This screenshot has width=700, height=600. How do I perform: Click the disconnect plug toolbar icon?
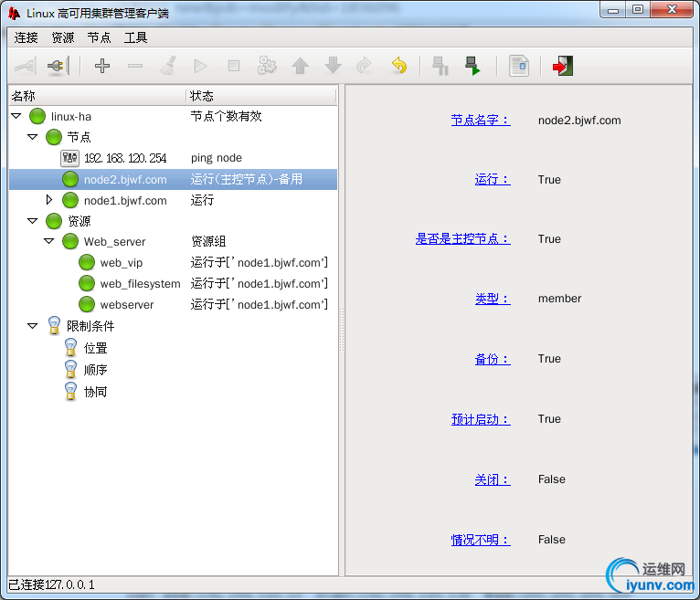pyautogui.click(x=58, y=67)
